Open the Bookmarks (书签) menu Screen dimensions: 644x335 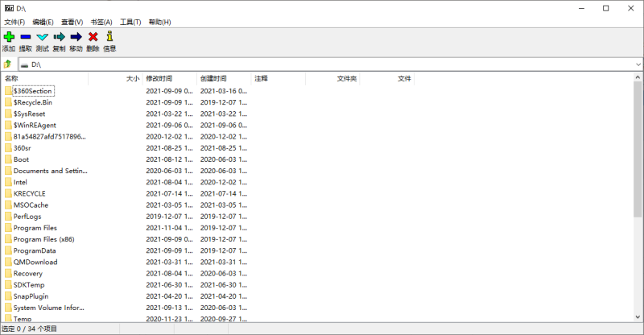[101, 22]
